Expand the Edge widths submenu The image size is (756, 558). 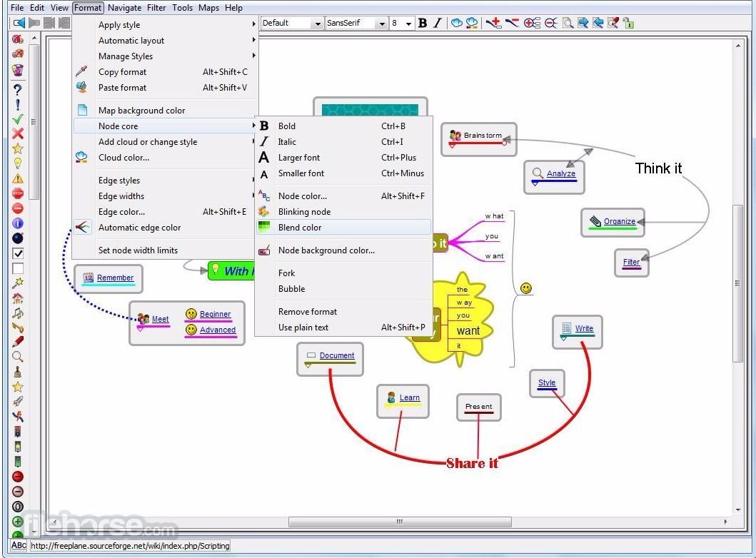tap(166, 196)
